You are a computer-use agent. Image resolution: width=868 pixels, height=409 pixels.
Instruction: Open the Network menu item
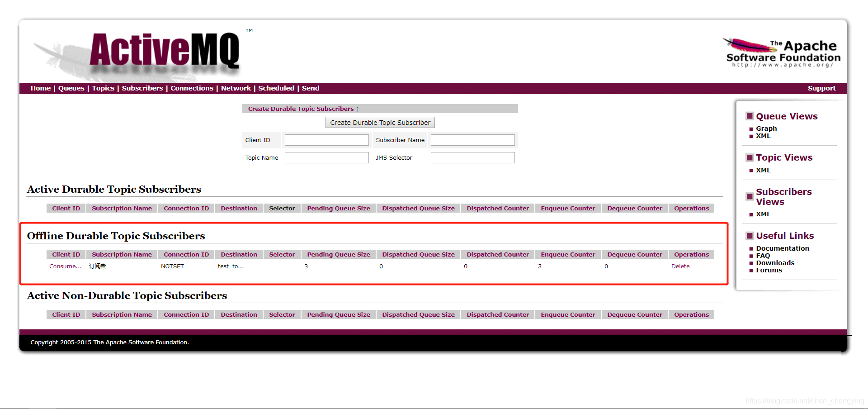236,88
